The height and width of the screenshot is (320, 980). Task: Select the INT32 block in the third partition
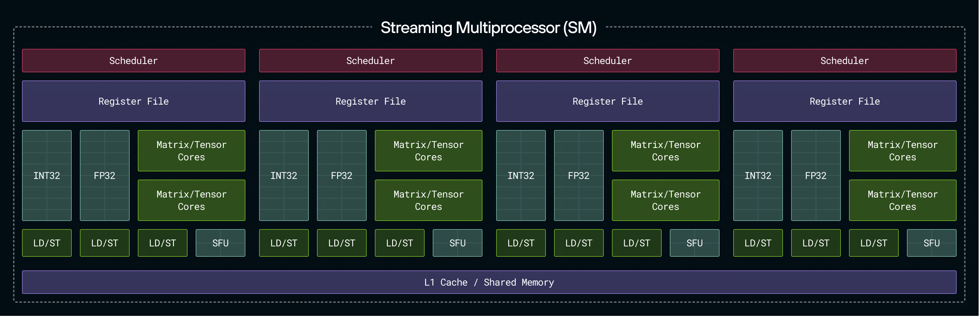(521, 175)
